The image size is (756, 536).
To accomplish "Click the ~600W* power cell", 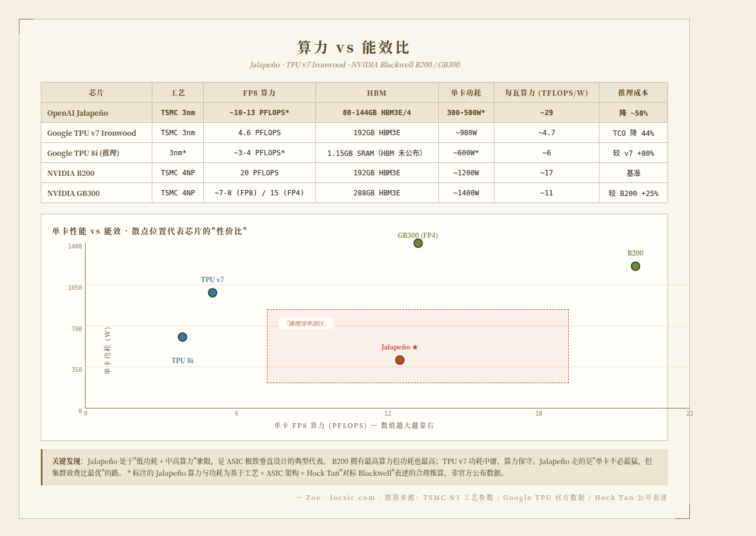I will (x=466, y=153).
